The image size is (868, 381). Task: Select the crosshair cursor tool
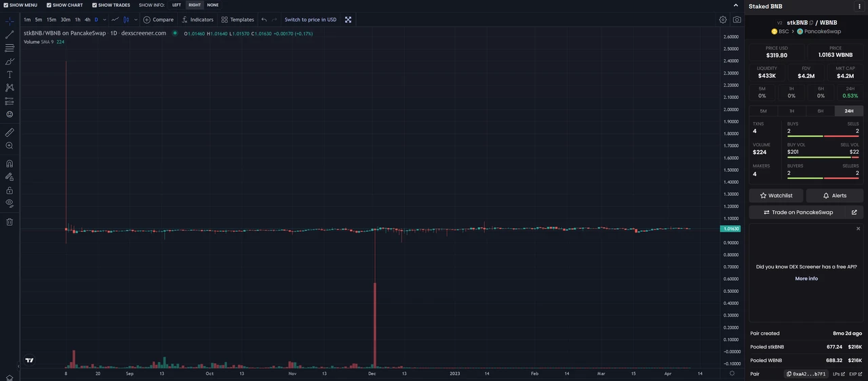9,21
